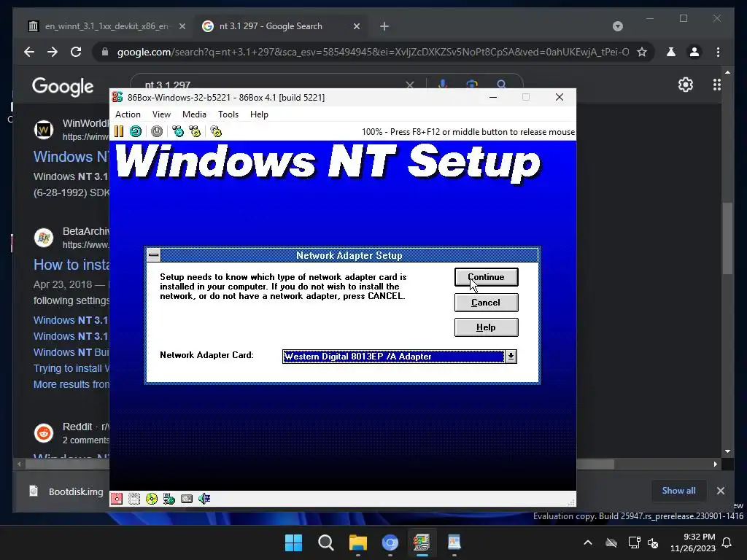Close the en_winnt_3.1 devkit tab
Screen dimensions: 747x560
tap(182, 26)
